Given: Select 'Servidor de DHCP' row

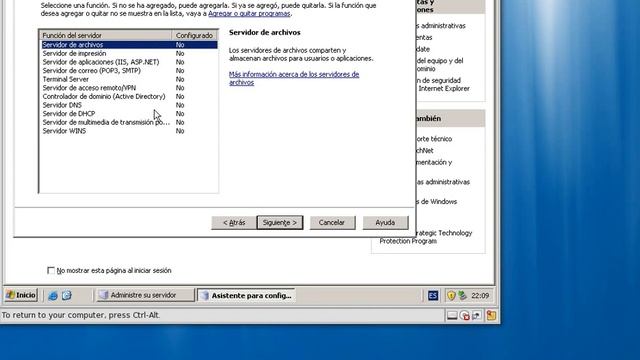Looking at the screenshot, I should (x=129, y=113).
